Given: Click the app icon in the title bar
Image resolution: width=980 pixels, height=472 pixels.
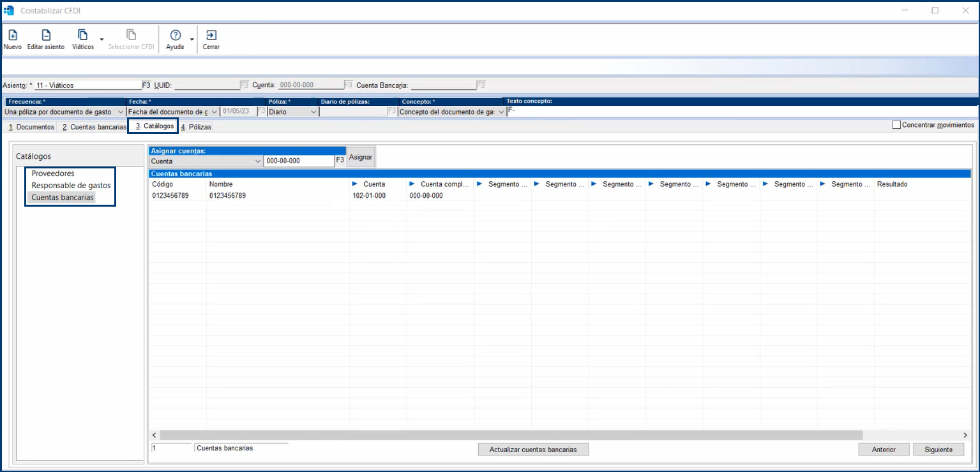Looking at the screenshot, I should 10,11.
